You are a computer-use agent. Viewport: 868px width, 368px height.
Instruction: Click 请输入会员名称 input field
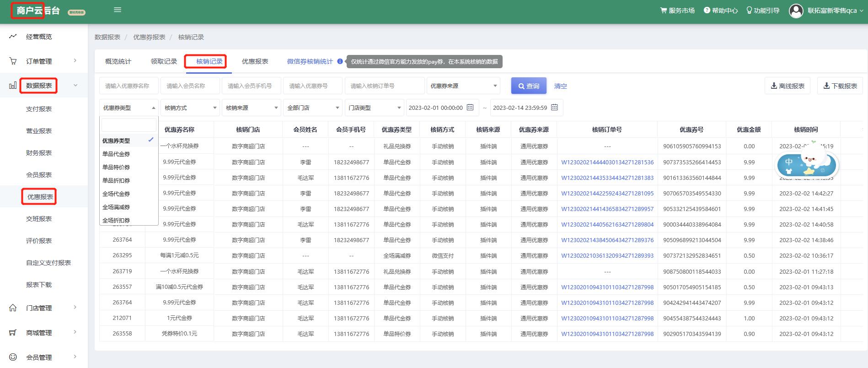(190, 86)
